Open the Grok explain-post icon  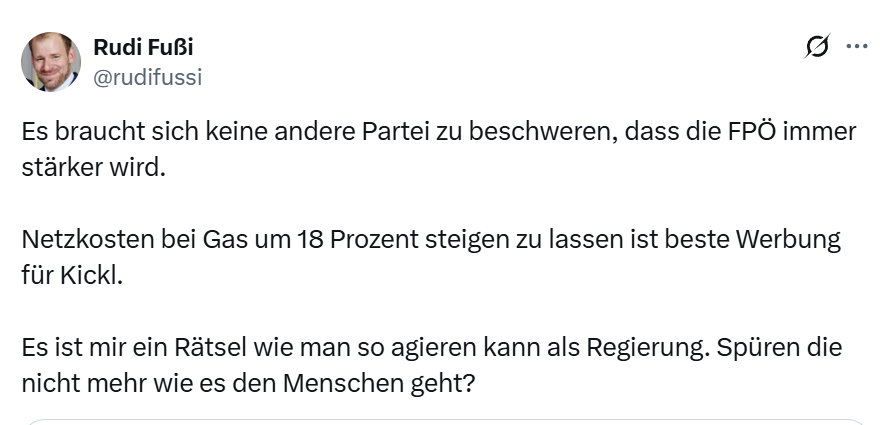pos(816,47)
